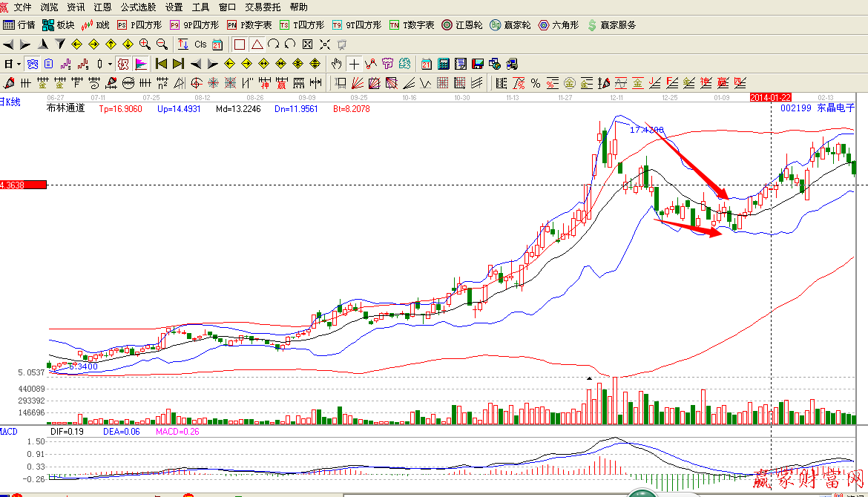The image size is (868, 497).
Task: Jump to first record arrow icon
Action: click(161, 63)
